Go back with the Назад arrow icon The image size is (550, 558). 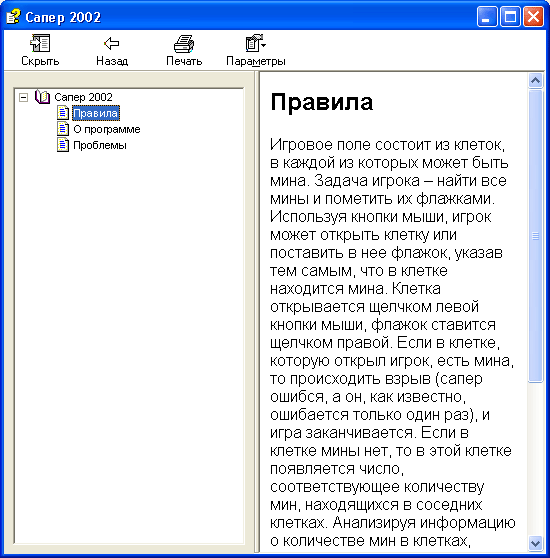(x=112, y=43)
